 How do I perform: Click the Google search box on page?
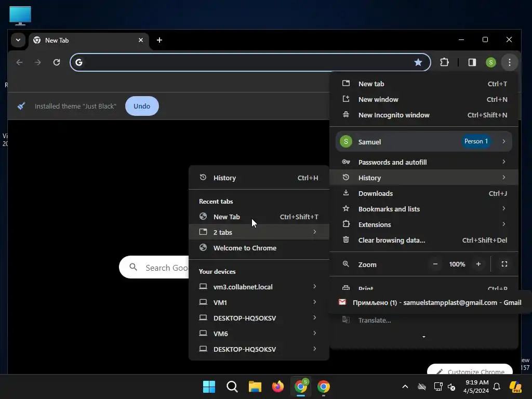pos(154,268)
